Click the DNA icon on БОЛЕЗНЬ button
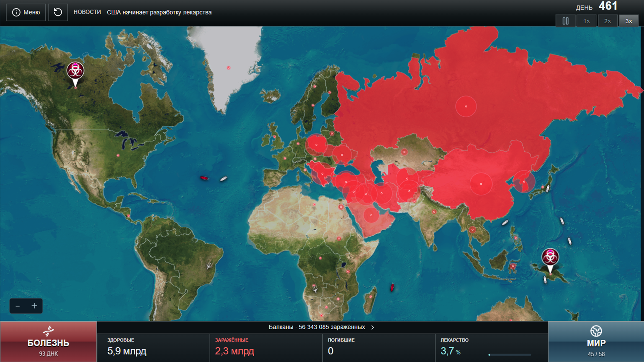This screenshot has width=644, height=362. click(48, 331)
